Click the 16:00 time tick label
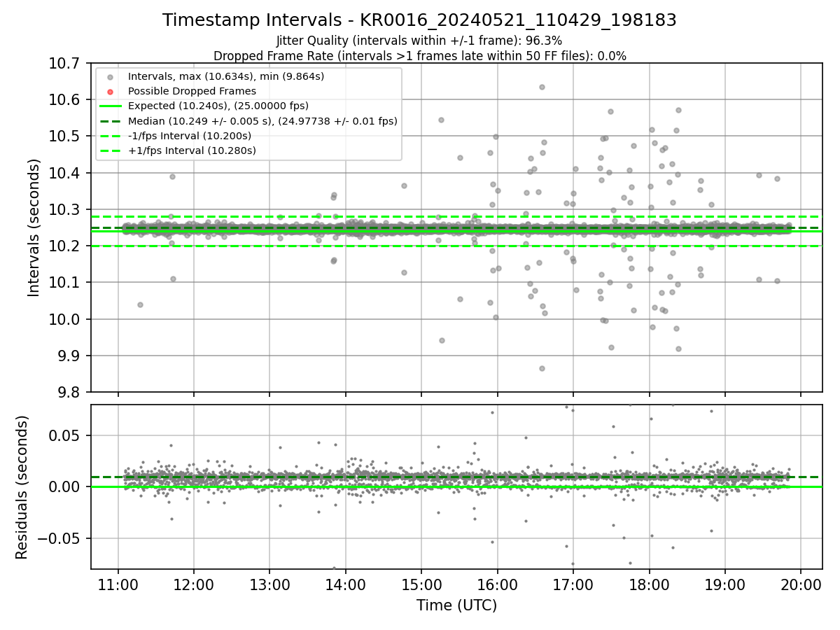Image resolution: width=840 pixels, height=630 pixels. 497,584
